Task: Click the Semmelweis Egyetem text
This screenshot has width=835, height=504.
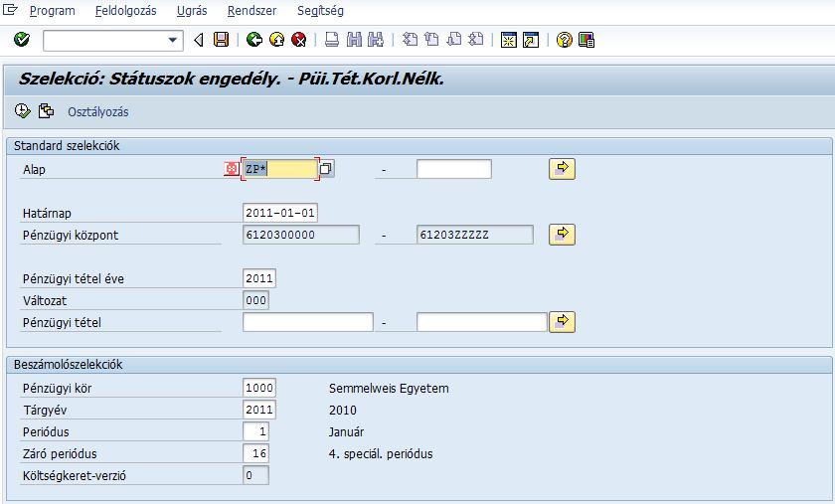Action: [389, 389]
